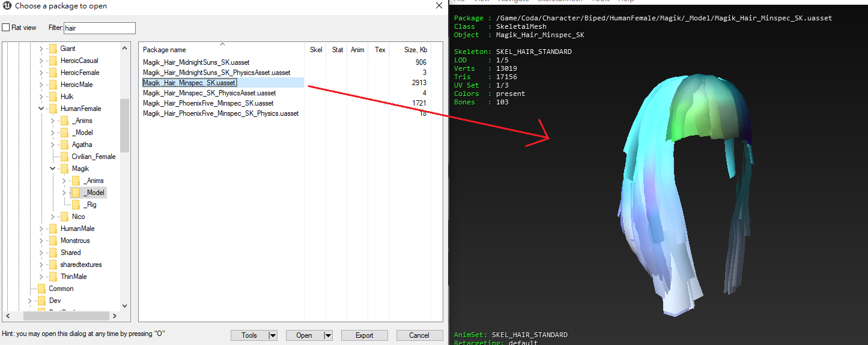This screenshot has height=345, width=868.
Task: Select the Dev folder icon
Action: 41,301
